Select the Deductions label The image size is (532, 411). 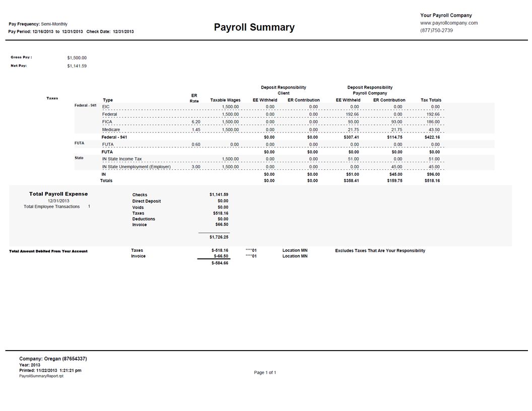pos(144,219)
